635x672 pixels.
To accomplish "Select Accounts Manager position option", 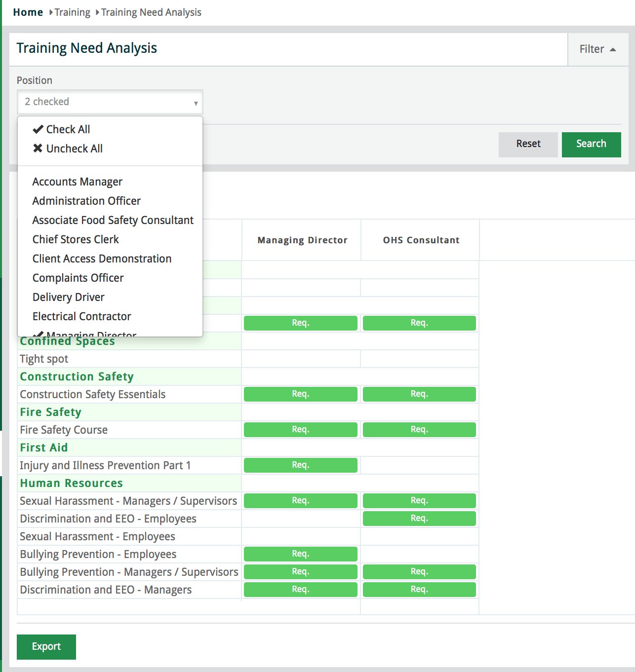I will click(78, 182).
